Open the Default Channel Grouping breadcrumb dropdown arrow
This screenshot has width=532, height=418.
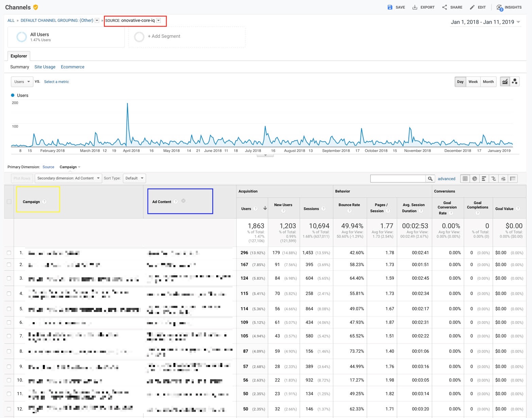pyautogui.click(x=97, y=20)
